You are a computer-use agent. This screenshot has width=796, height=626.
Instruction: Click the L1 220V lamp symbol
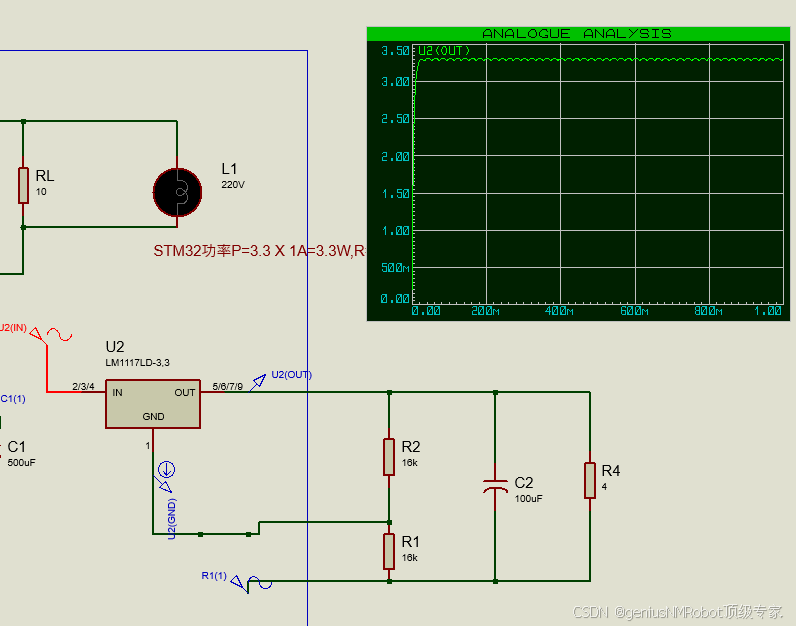[x=177, y=192]
